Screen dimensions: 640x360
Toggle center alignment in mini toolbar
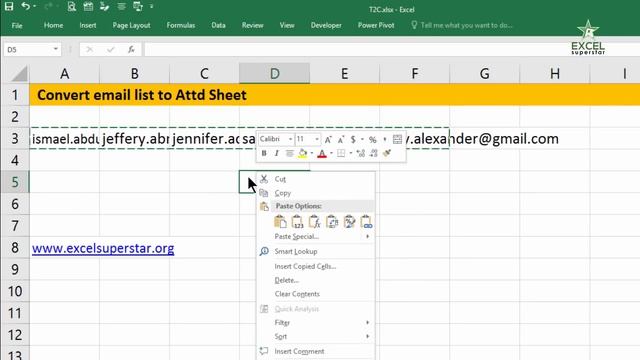289,153
